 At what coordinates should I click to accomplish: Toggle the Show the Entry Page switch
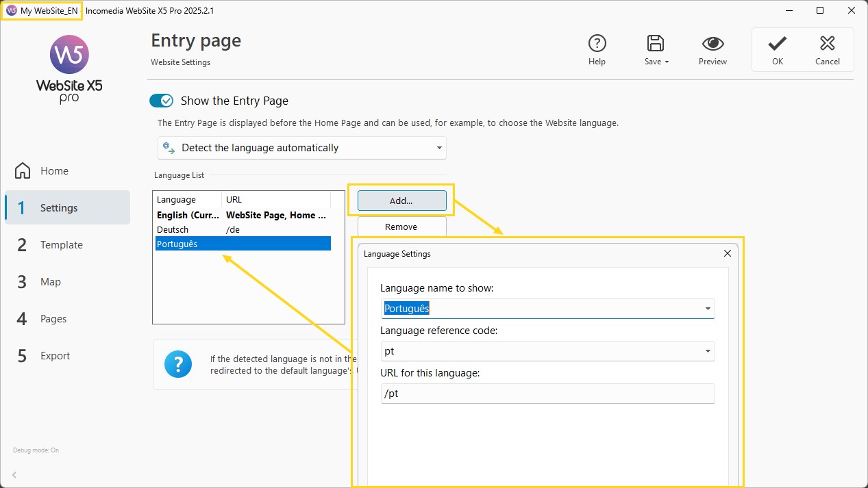coord(162,101)
